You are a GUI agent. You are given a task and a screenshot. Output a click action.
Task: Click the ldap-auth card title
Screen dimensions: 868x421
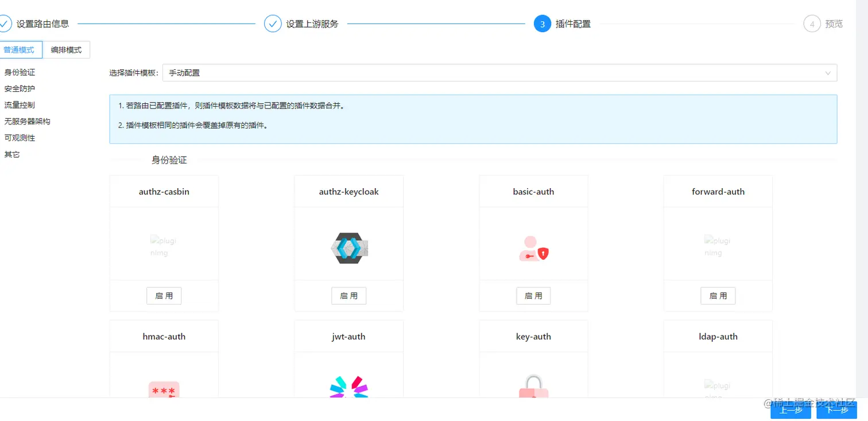click(718, 337)
